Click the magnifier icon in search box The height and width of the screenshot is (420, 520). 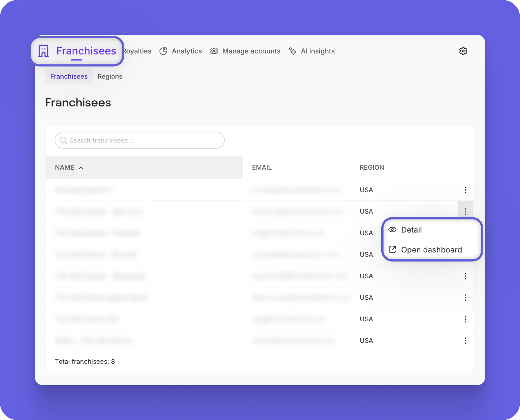[x=63, y=140]
